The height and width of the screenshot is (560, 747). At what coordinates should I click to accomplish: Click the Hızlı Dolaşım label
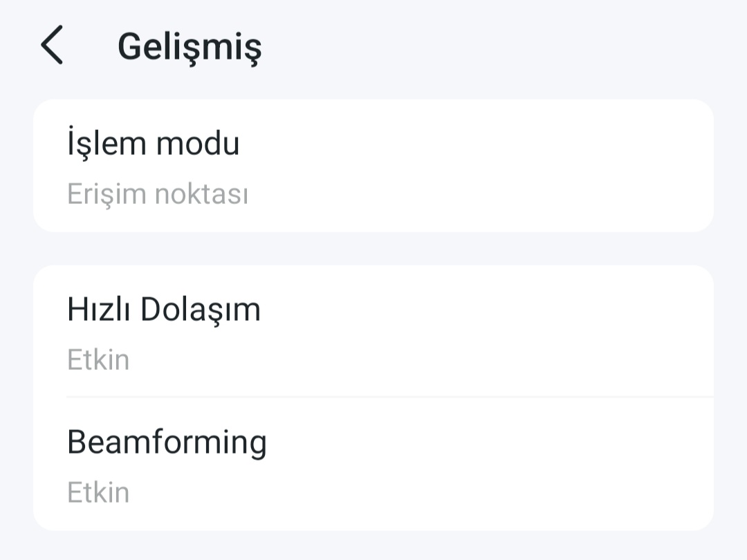[x=164, y=310]
